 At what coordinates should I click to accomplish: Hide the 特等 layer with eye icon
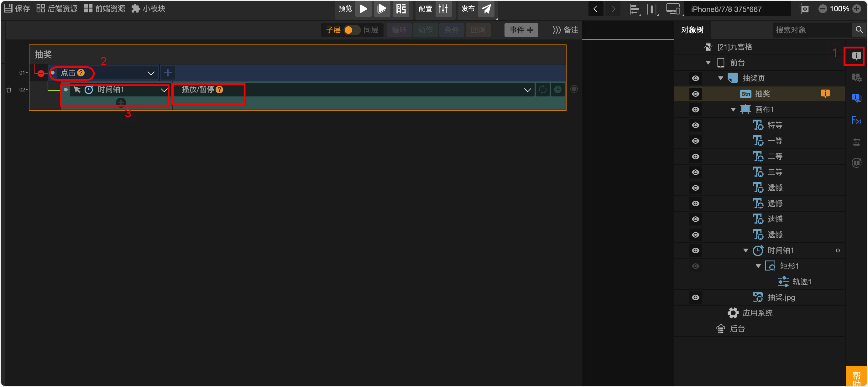click(695, 125)
